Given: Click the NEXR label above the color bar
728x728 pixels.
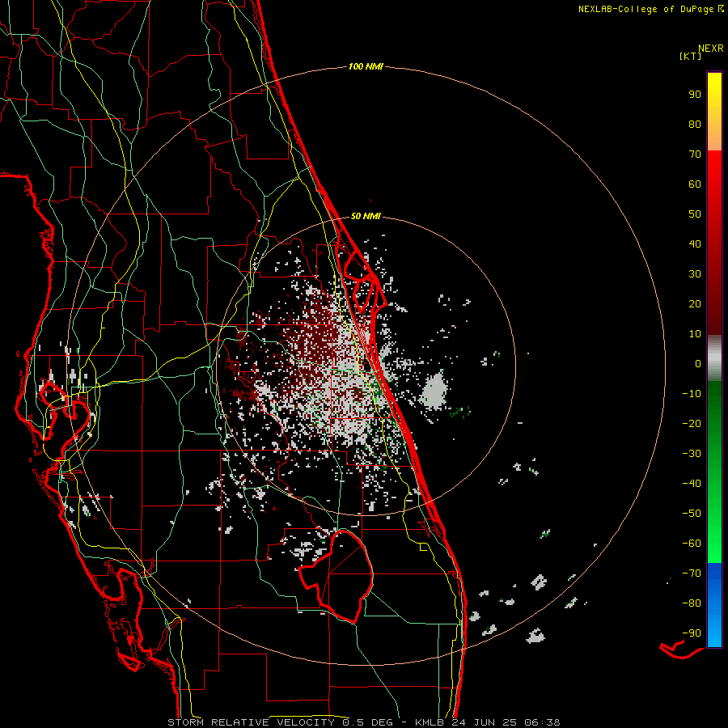Looking at the screenshot, I should tap(711, 49).
